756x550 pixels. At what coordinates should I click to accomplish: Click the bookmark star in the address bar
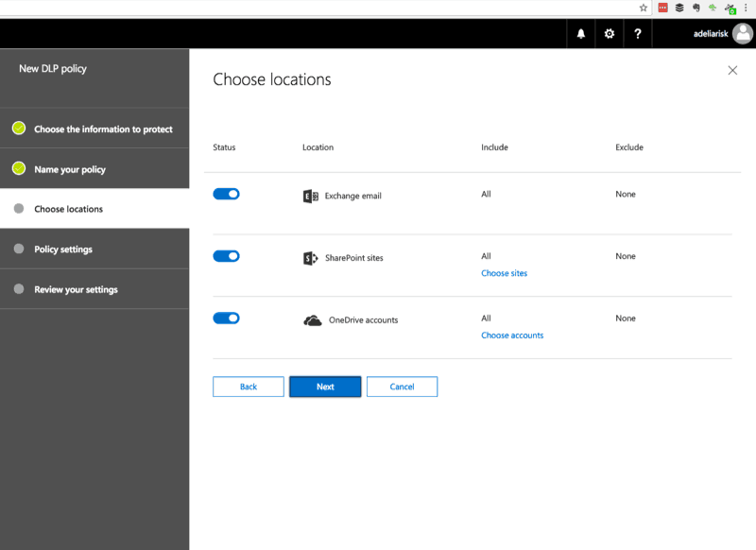[x=641, y=8]
